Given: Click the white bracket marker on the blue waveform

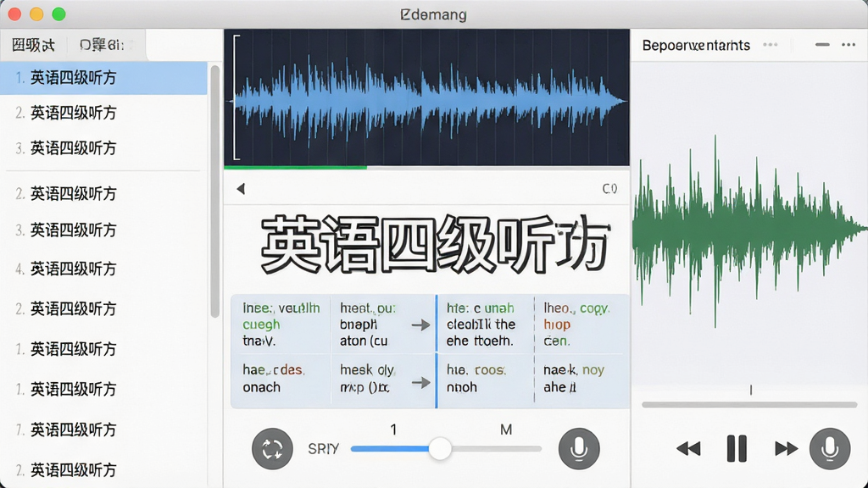Looking at the screenshot, I should (236, 97).
